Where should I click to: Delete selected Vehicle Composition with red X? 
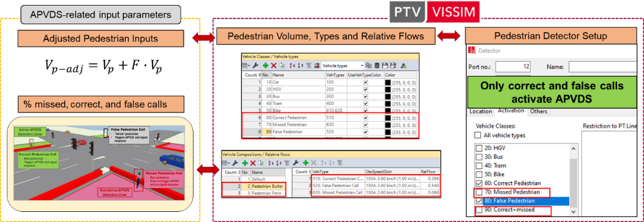(x=253, y=163)
